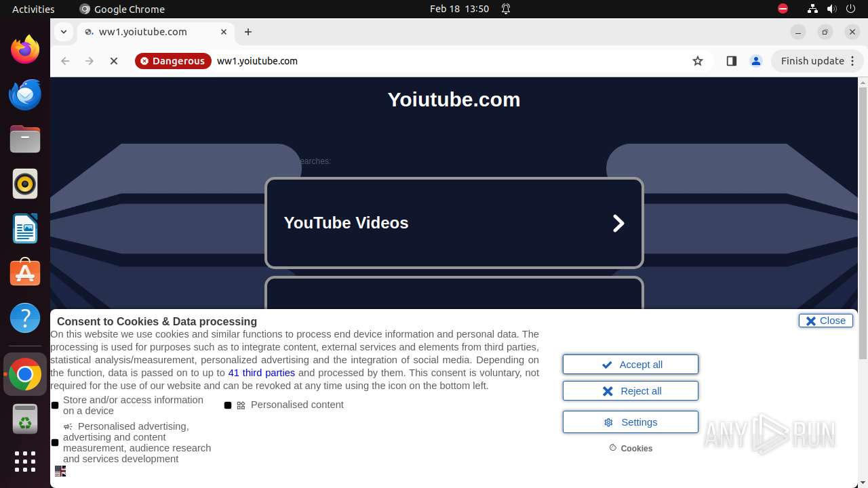Open a new Chrome tab
The width and height of the screenshot is (868, 488).
[248, 32]
